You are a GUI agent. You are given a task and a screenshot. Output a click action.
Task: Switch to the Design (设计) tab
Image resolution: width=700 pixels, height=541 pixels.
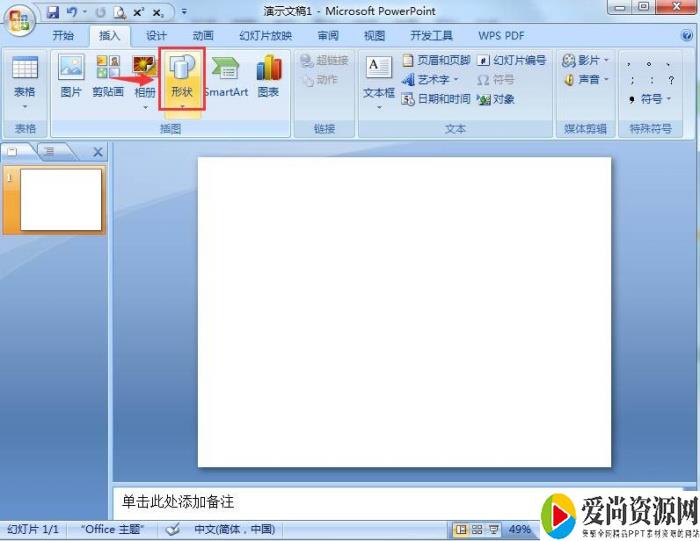(x=156, y=35)
